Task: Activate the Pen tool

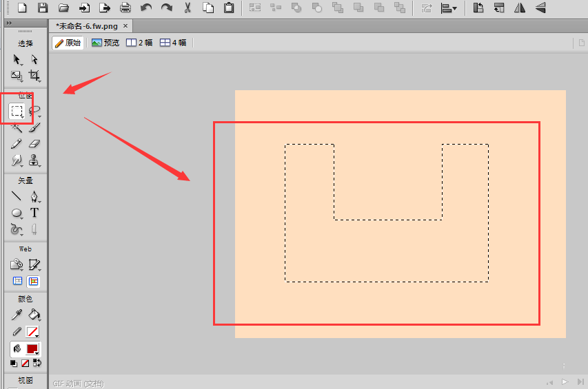Action: 34,196
